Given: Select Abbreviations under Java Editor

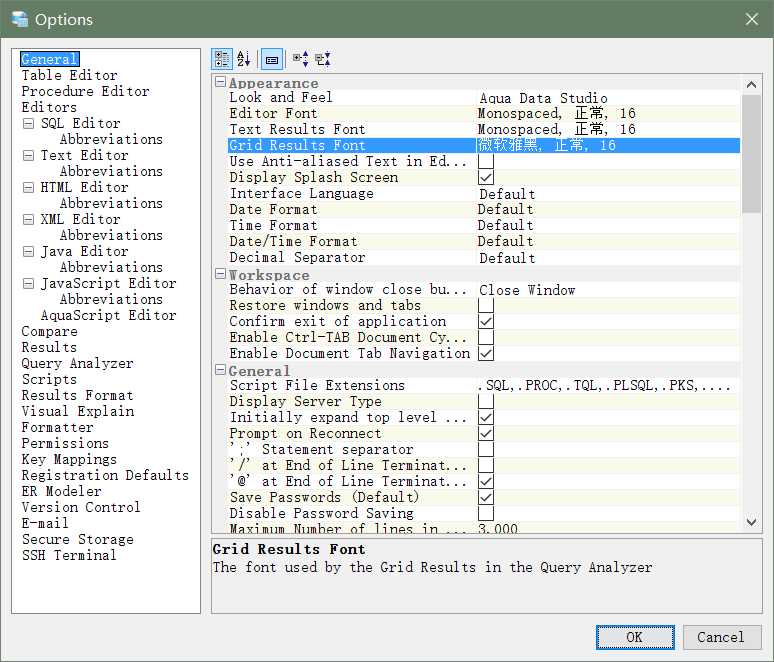Looking at the screenshot, I should (x=111, y=267).
